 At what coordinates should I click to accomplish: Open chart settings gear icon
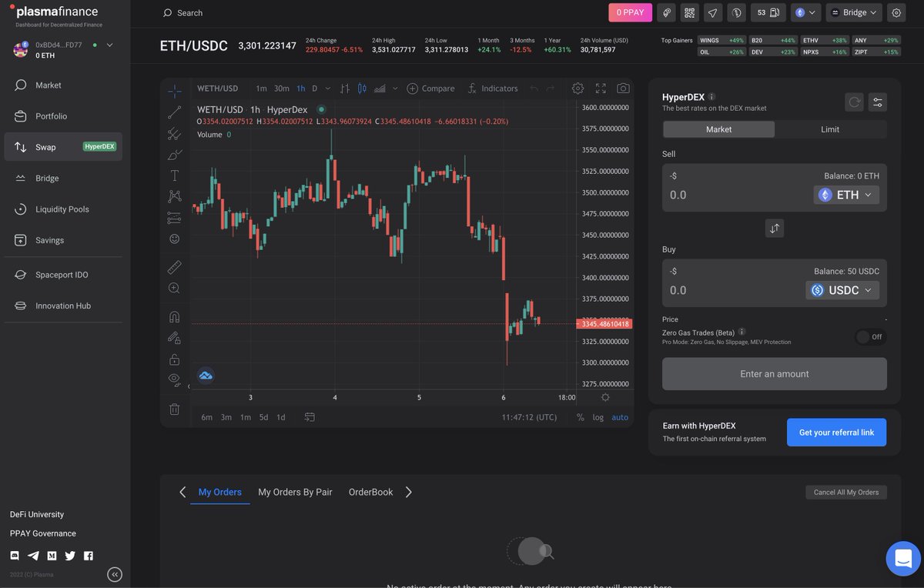[x=578, y=89]
